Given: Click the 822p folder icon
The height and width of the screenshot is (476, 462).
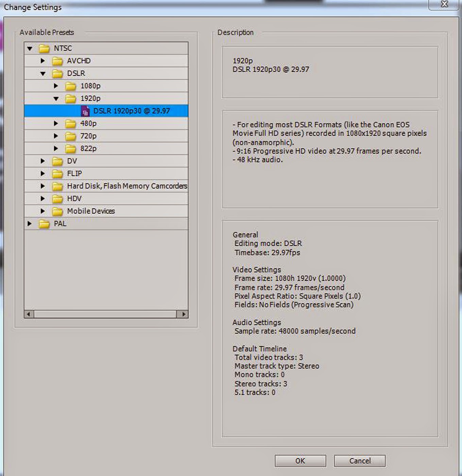Looking at the screenshot, I should tap(71, 149).
